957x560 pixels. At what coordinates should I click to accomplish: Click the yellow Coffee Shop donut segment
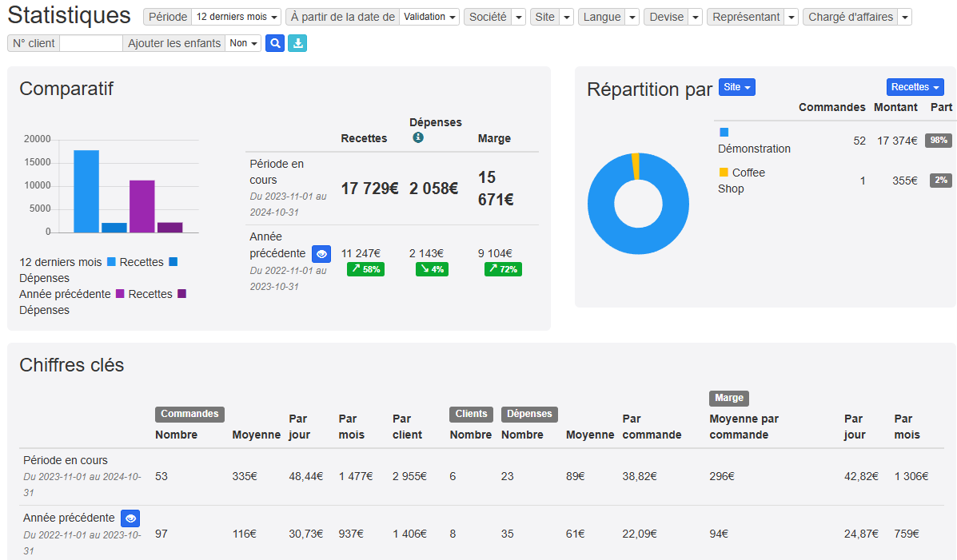636,166
